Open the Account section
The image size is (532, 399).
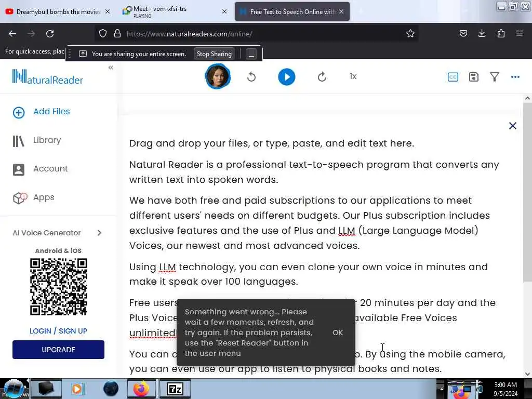tap(41, 169)
